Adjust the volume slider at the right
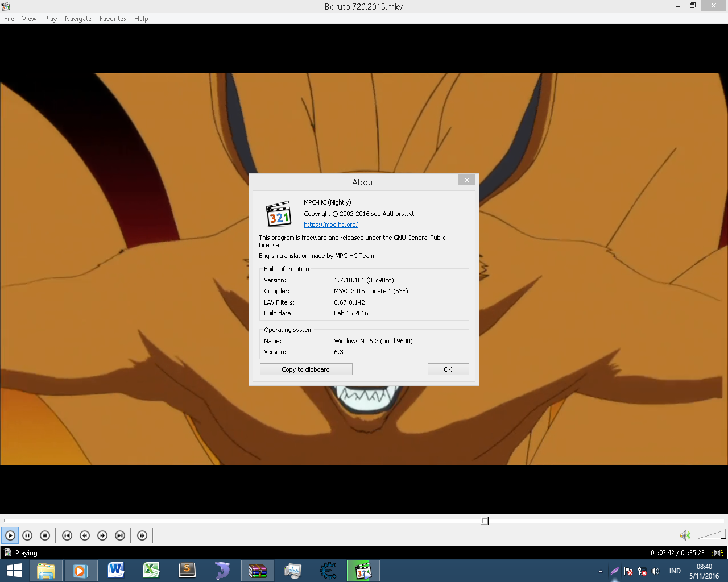The image size is (728, 582). (x=712, y=534)
